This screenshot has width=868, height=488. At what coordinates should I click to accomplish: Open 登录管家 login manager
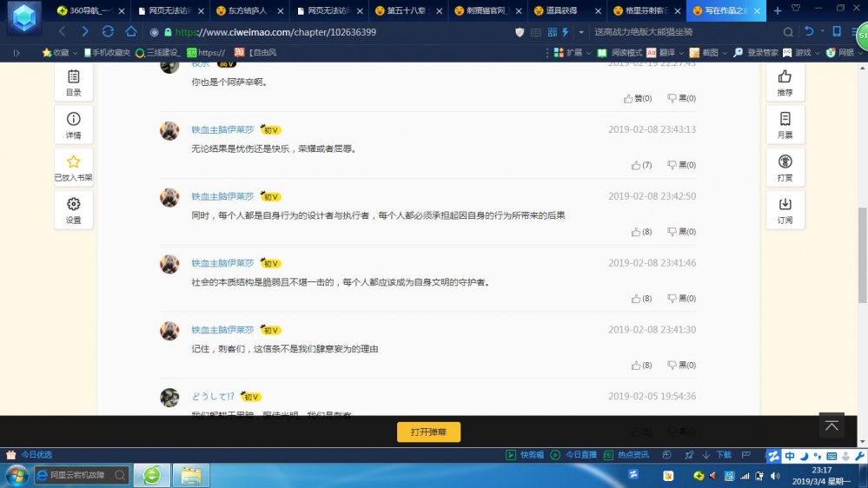[756, 53]
